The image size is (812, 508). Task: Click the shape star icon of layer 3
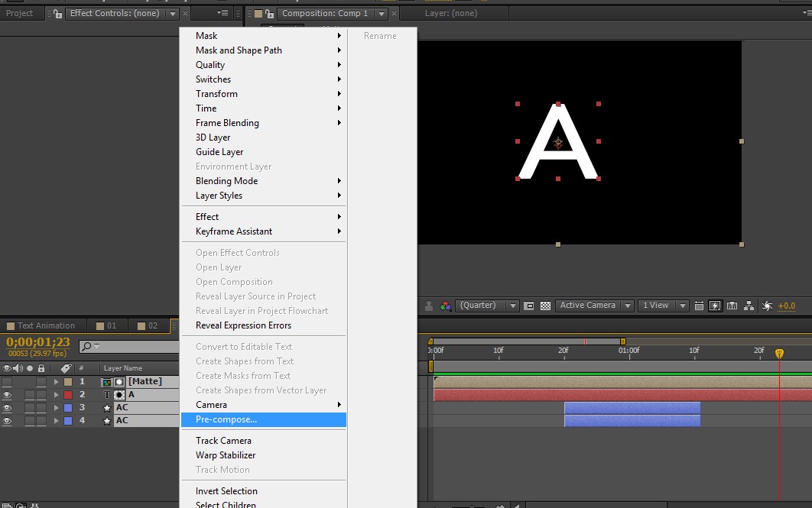tap(107, 408)
